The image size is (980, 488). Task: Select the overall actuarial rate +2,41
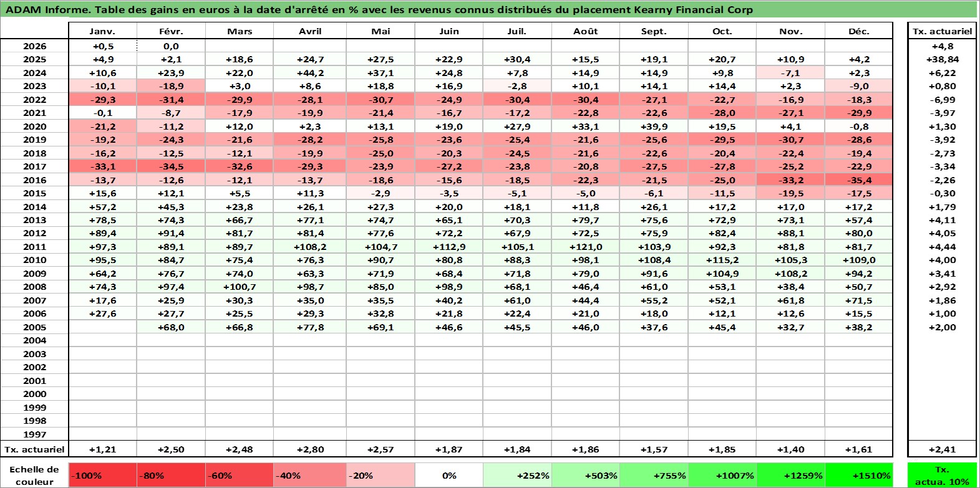[942, 449]
